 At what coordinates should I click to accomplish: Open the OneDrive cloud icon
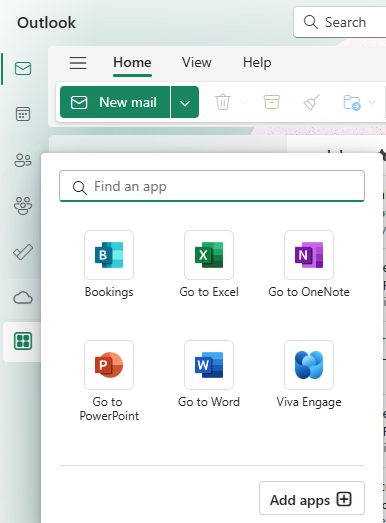point(23,298)
